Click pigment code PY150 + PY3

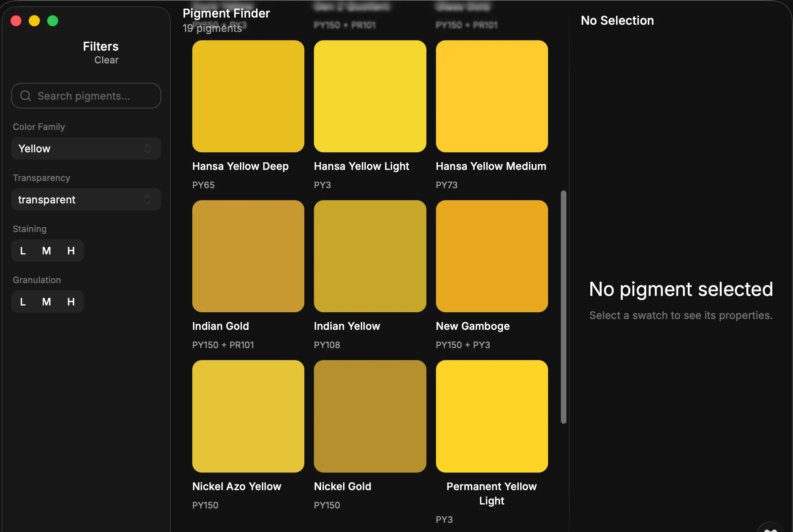coord(463,345)
